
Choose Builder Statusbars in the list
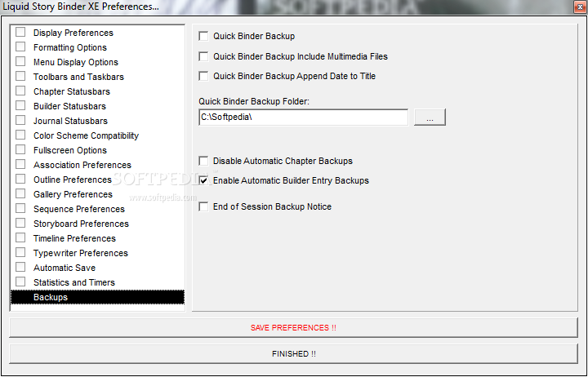click(x=69, y=106)
